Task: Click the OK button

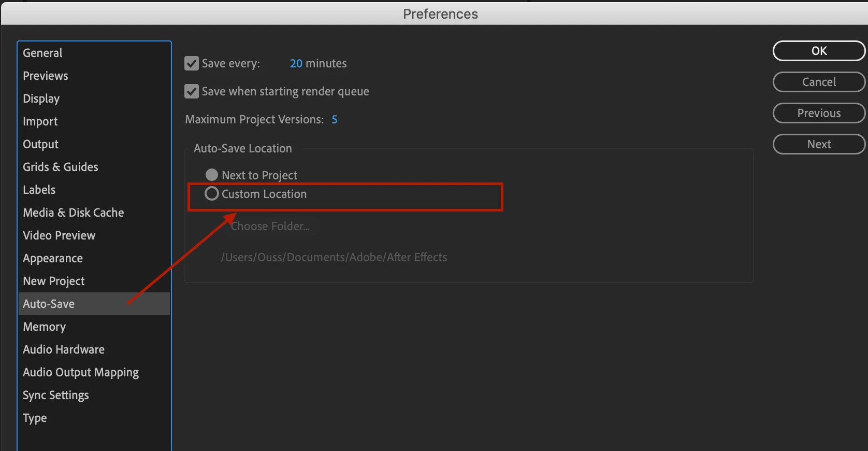Action: click(819, 51)
